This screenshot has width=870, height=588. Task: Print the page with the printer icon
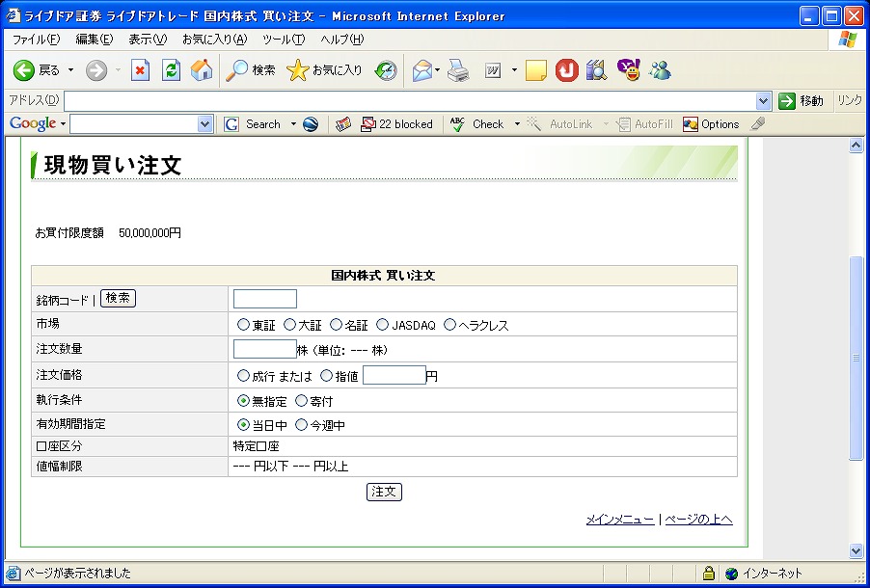459,70
